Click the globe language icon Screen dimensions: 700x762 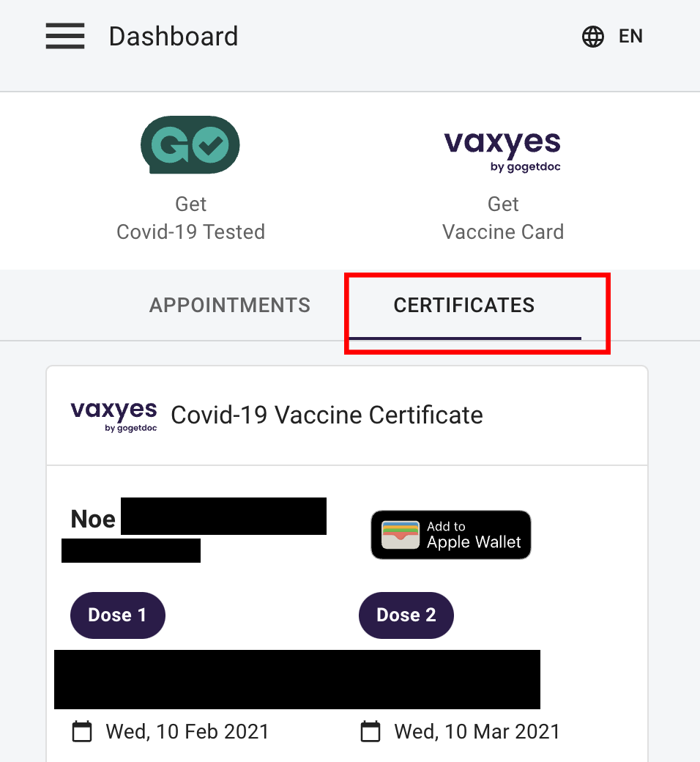[x=592, y=37]
